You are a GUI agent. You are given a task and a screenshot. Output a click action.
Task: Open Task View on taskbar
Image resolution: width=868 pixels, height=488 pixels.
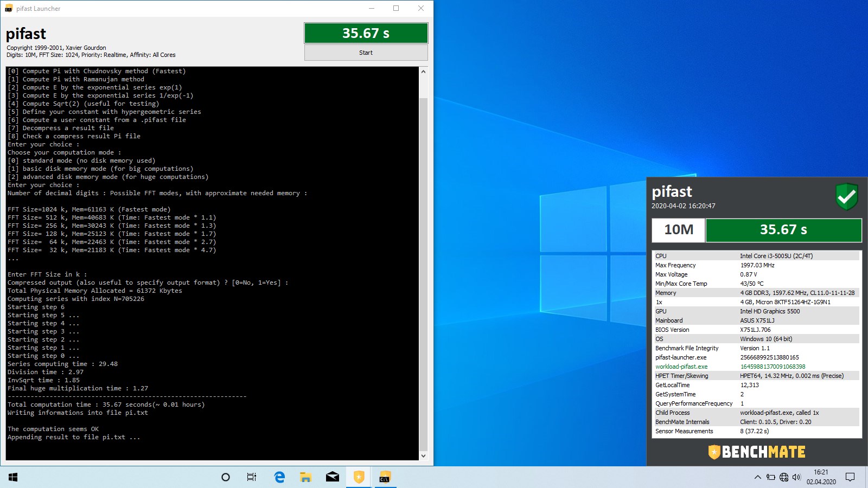coord(252,477)
